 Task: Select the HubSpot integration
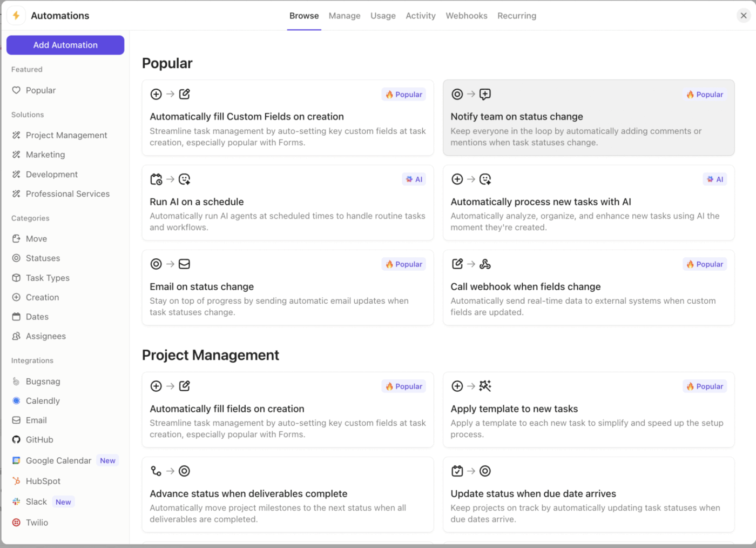pos(44,481)
